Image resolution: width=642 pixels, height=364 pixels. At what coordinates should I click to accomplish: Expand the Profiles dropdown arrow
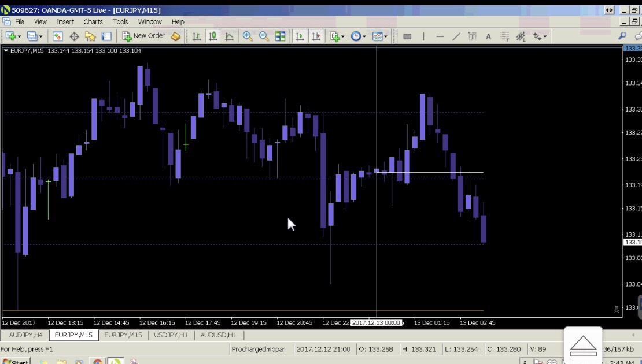(x=40, y=37)
